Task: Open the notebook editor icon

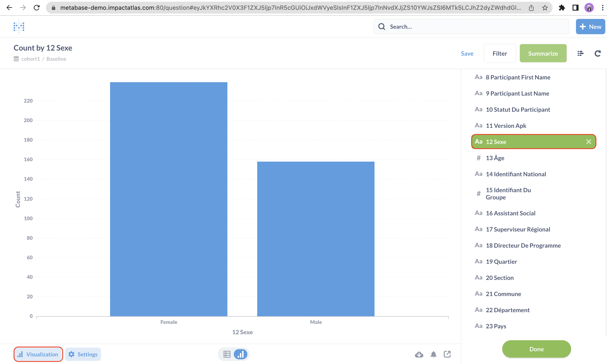Action: click(x=580, y=53)
